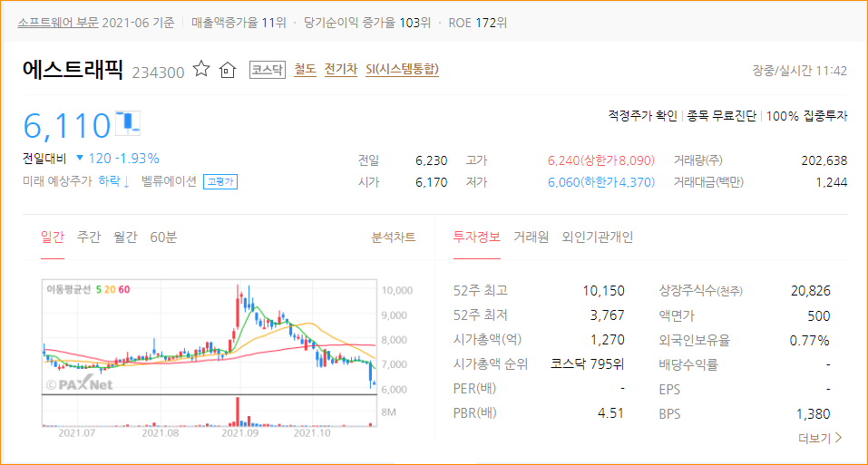This screenshot has height=465, width=868.
Task: Click the 고가 value 6,240(상한가 8,090)
Action: pos(601,160)
